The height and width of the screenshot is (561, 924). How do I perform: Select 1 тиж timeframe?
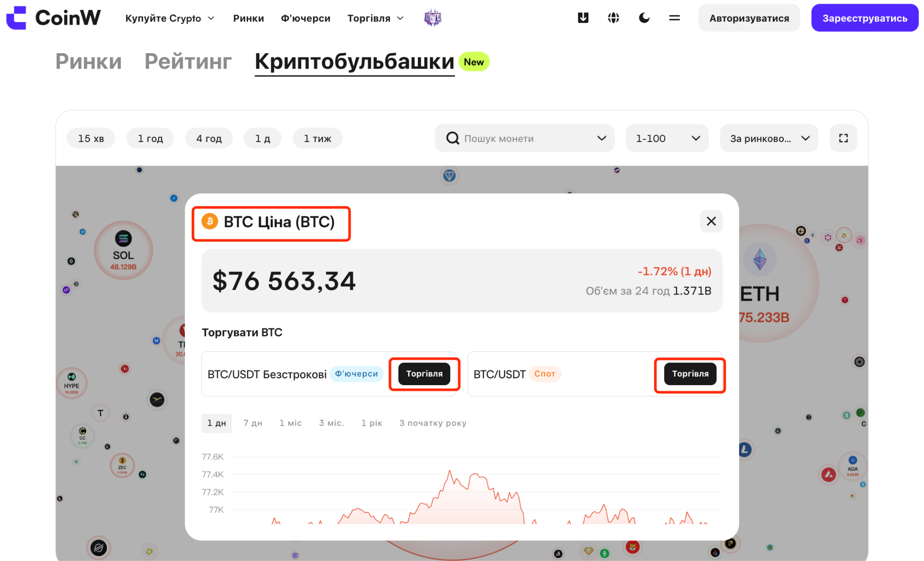(x=317, y=138)
